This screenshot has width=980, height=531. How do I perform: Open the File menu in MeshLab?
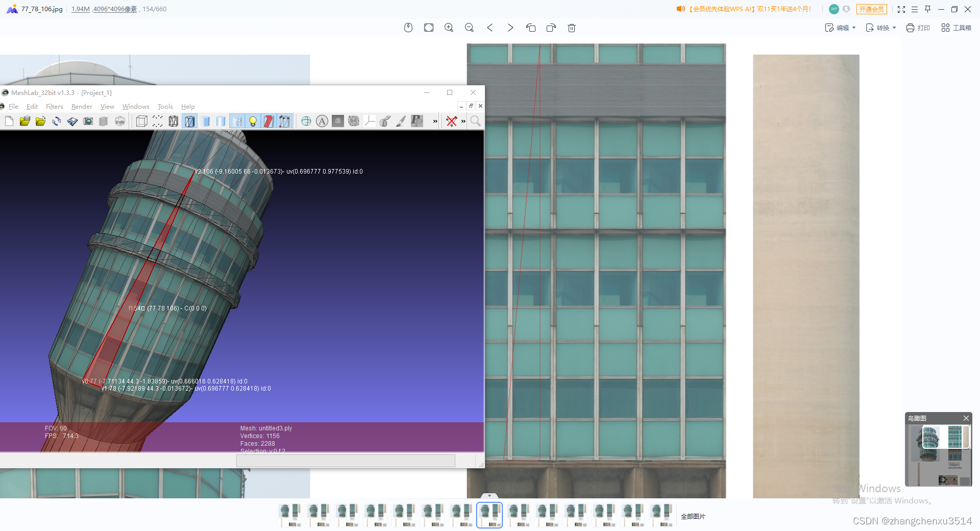[13, 107]
